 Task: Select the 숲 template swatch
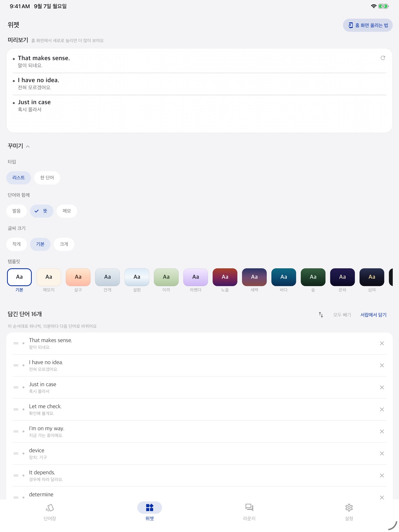(313, 277)
